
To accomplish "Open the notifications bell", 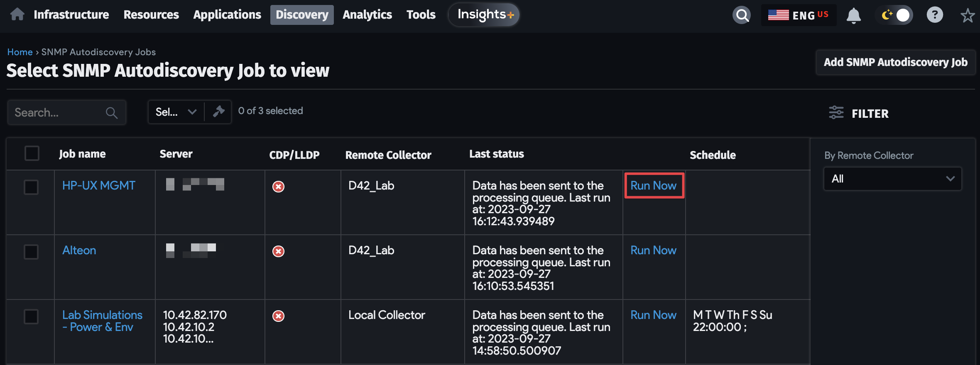I will pos(853,16).
